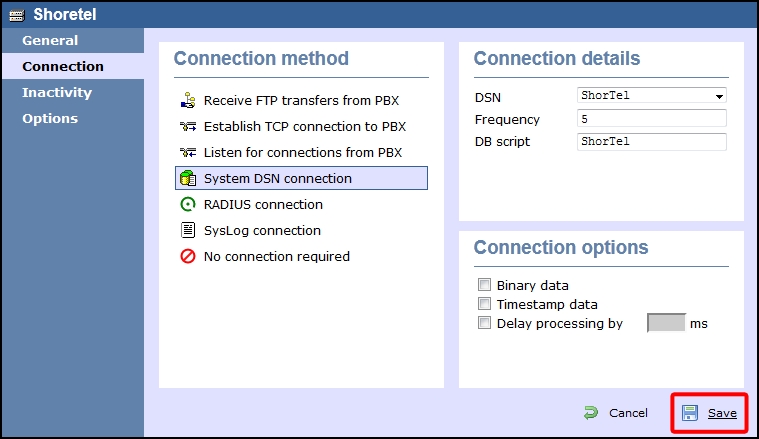Enable the Binary data checkbox
The height and width of the screenshot is (439, 759).
point(484,285)
